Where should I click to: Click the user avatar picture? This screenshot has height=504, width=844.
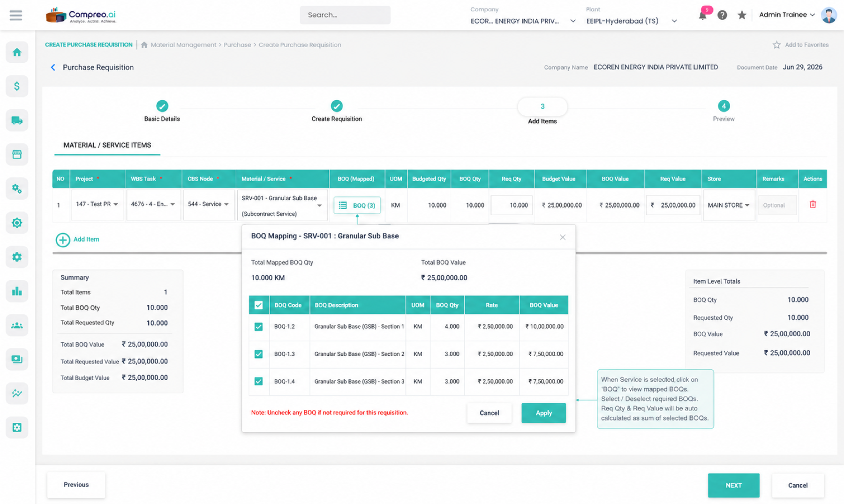[829, 15]
